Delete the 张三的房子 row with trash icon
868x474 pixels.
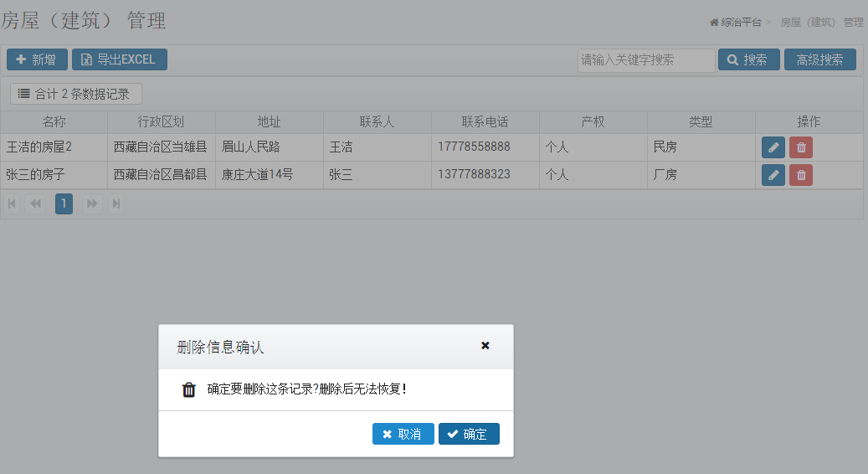(x=800, y=175)
